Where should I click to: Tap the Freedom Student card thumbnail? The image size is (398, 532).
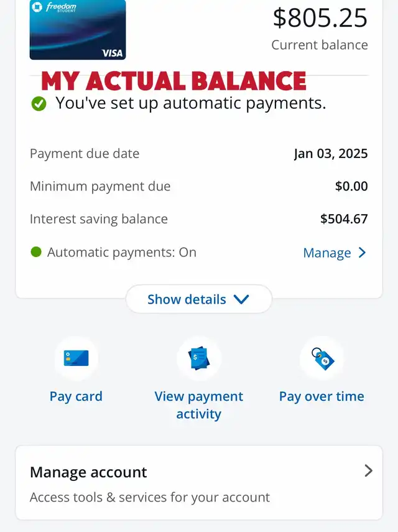coord(78,29)
